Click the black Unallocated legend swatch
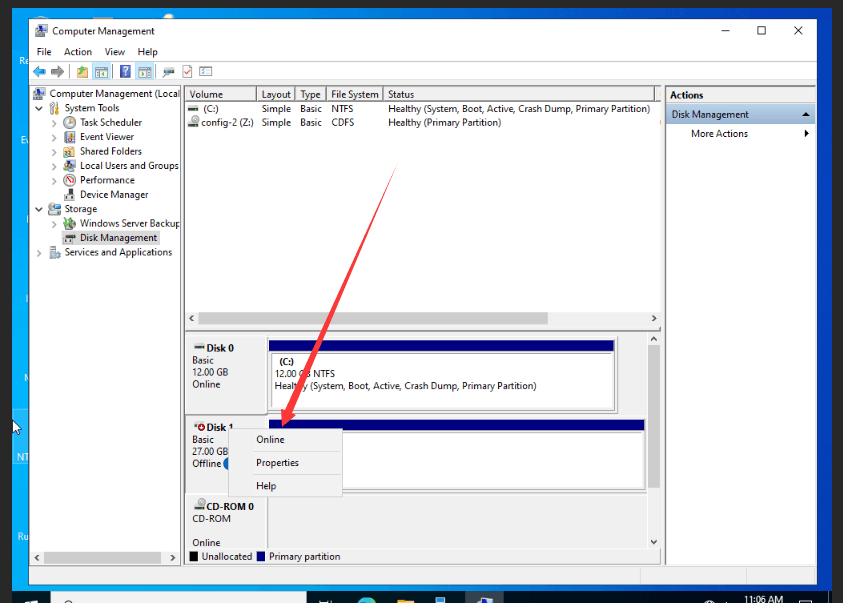 tap(194, 556)
